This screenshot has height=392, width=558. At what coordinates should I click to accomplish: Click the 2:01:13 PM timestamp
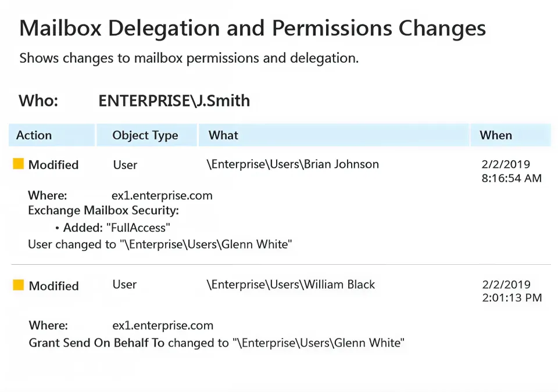coord(512,298)
